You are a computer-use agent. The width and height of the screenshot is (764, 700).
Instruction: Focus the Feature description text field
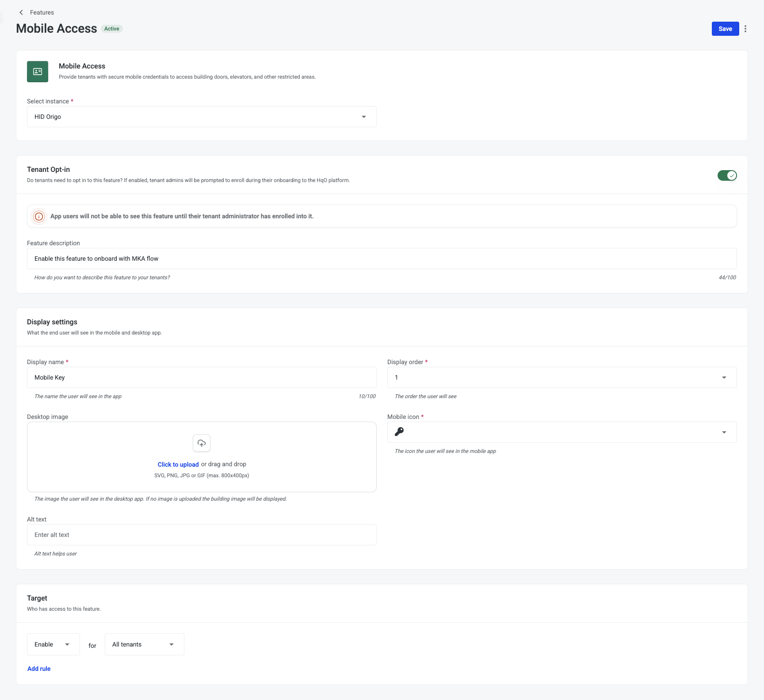(x=382, y=259)
